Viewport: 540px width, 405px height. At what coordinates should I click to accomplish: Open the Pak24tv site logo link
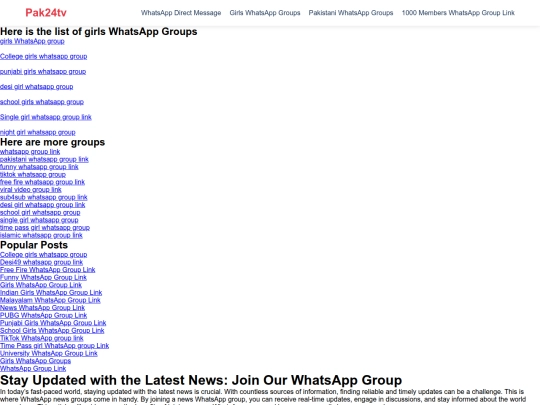pyautogui.click(x=46, y=13)
